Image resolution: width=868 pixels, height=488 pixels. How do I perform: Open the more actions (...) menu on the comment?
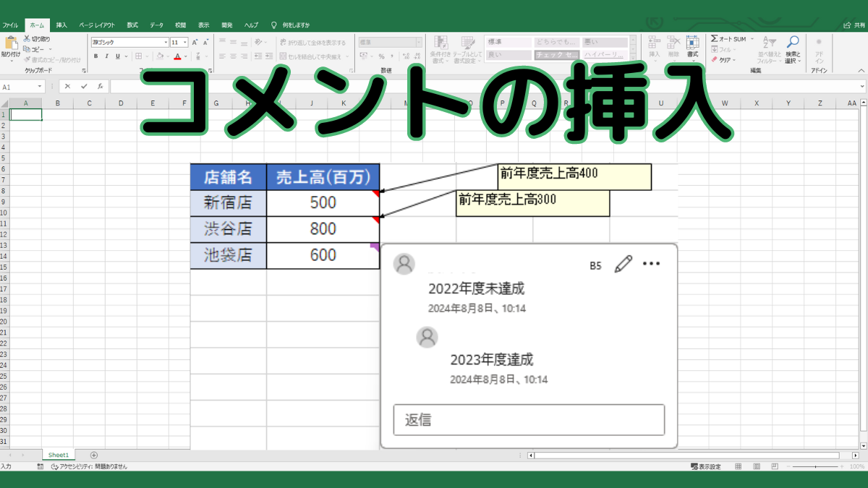651,264
